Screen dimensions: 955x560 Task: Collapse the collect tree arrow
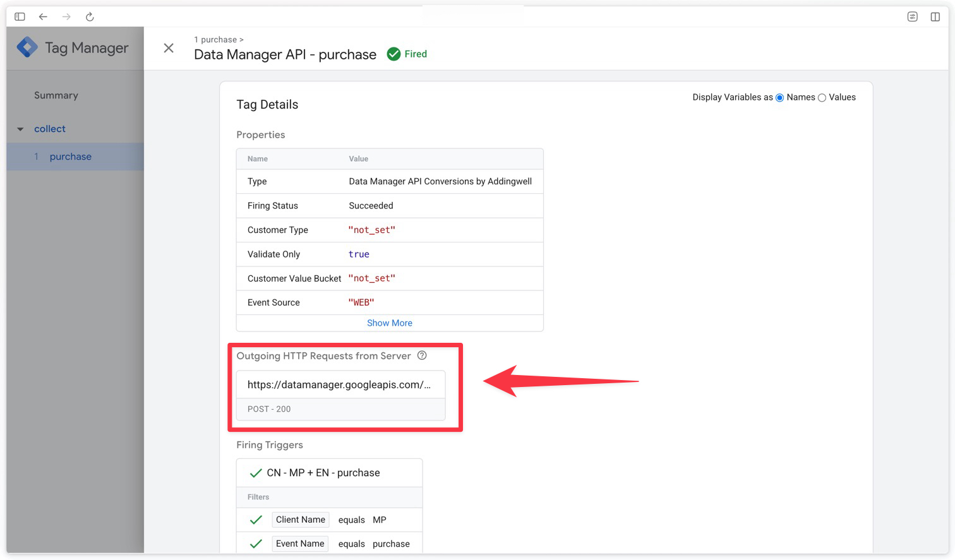coord(20,129)
